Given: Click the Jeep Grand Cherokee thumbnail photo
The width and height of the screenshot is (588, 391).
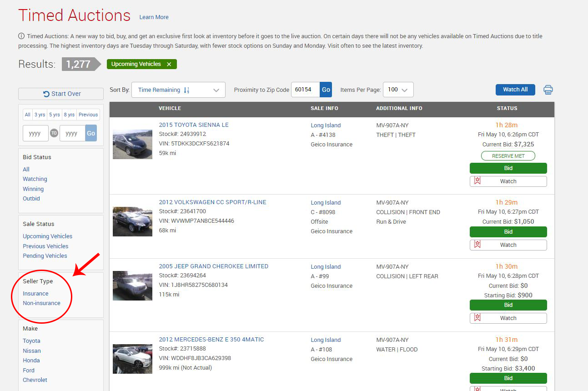Looking at the screenshot, I should [132, 286].
